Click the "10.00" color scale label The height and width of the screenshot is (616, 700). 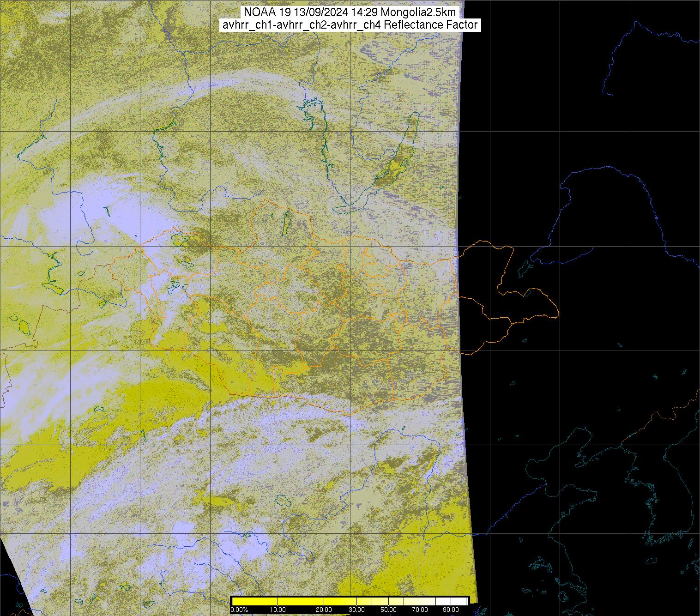coord(278,610)
